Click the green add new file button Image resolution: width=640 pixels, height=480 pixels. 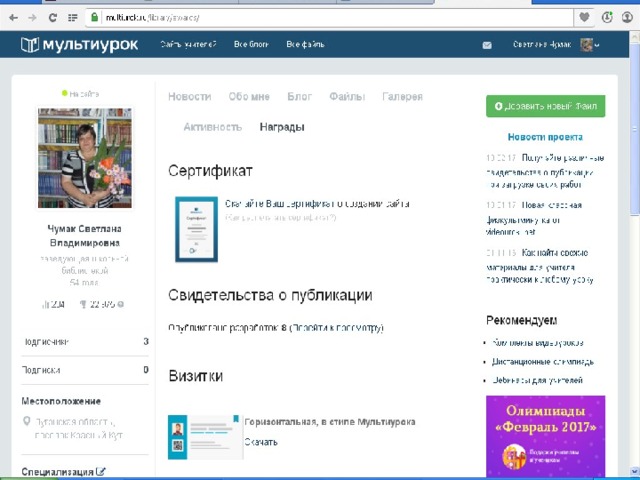point(545,106)
